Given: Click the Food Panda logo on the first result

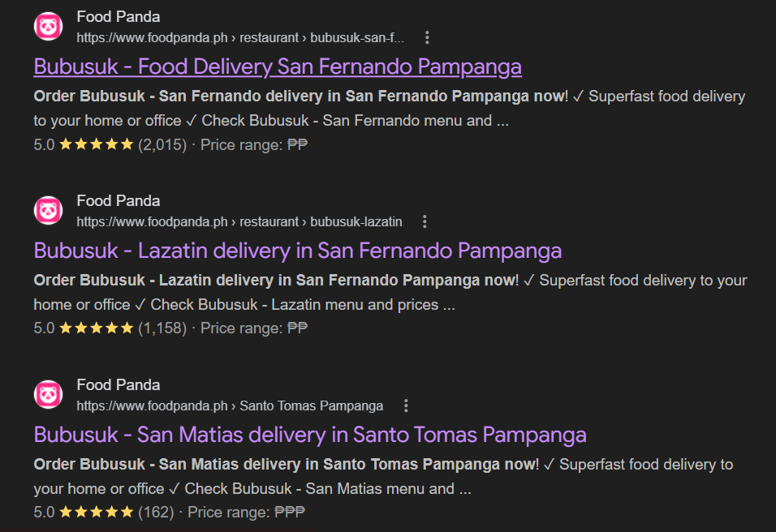Looking at the screenshot, I should point(48,26).
